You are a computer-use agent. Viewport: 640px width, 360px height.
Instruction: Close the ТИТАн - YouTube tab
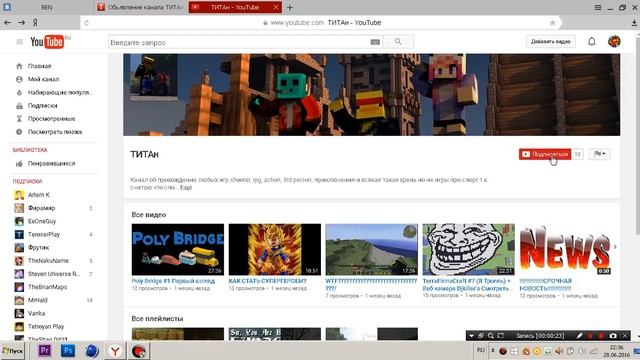point(276,7)
